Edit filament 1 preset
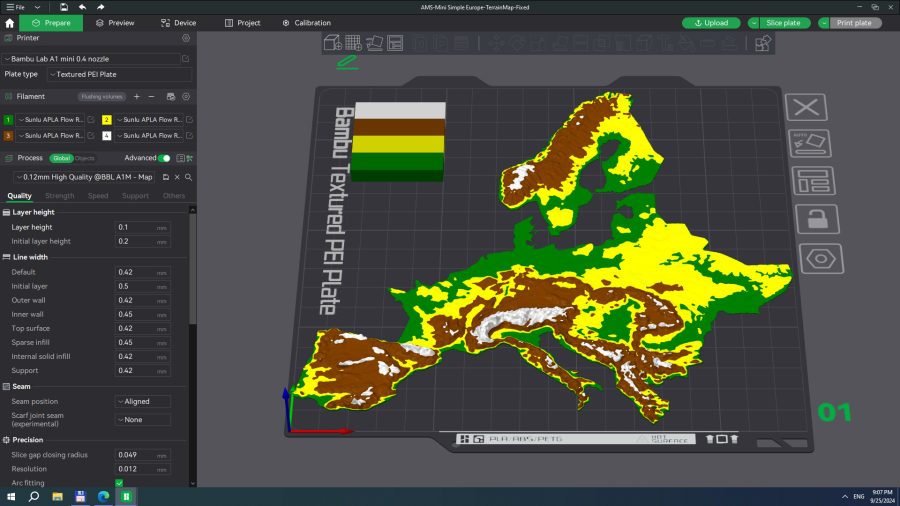900x506 pixels. (91, 119)
